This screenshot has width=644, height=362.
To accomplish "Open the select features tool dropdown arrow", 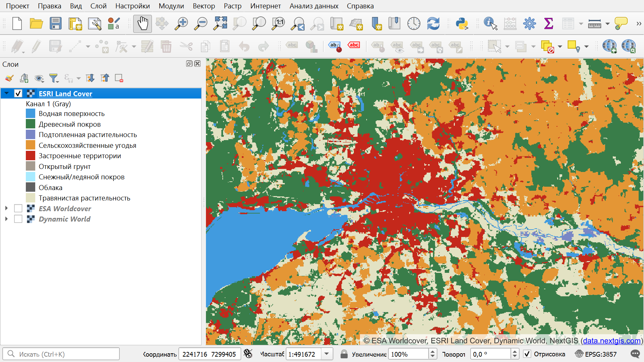I will (507, 47).
